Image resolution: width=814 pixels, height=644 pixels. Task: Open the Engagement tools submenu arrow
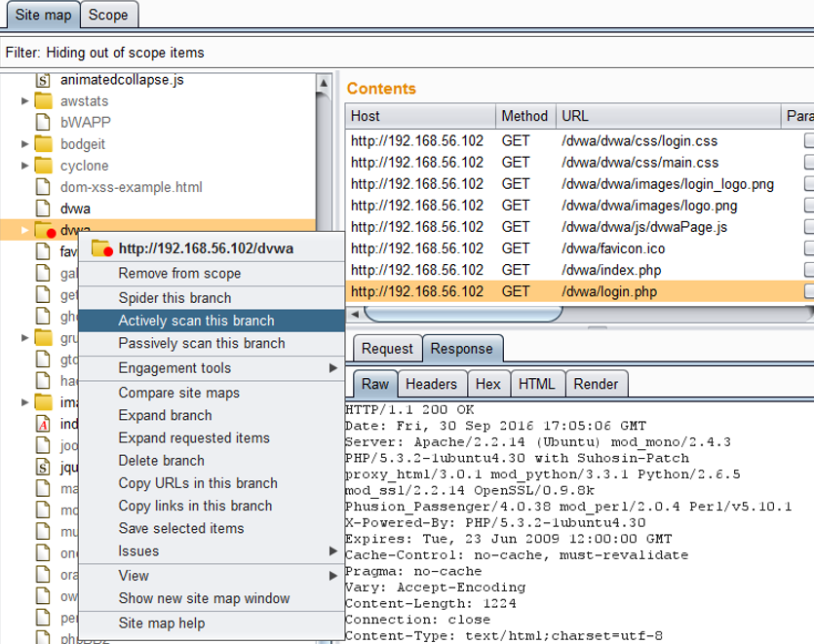[x=333, y=368]
